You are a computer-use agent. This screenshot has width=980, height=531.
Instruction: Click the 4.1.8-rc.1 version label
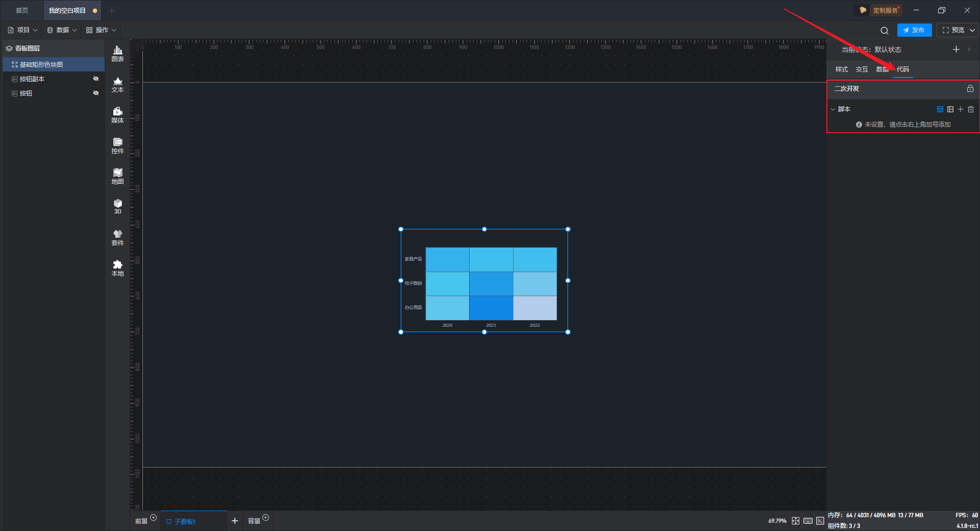tap(967, 526)
